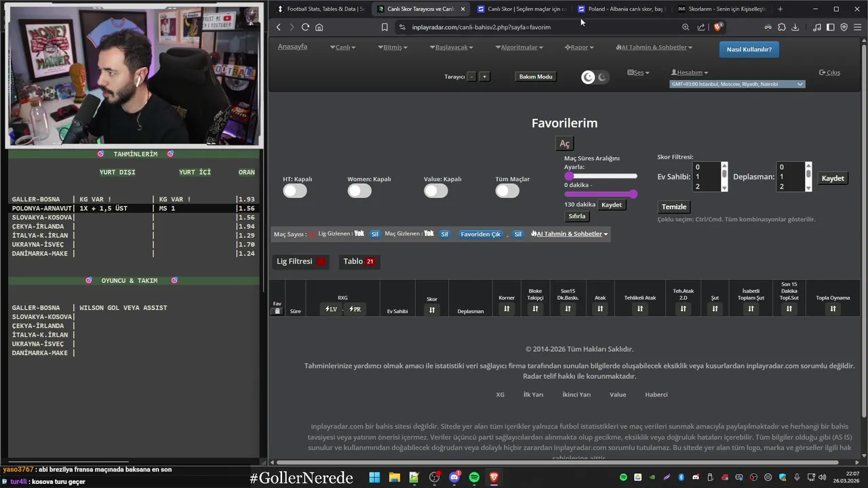Expand the Rapor dropdown menu
The width and height of the screenshot is (868, 488).
[x=579, y=47]
